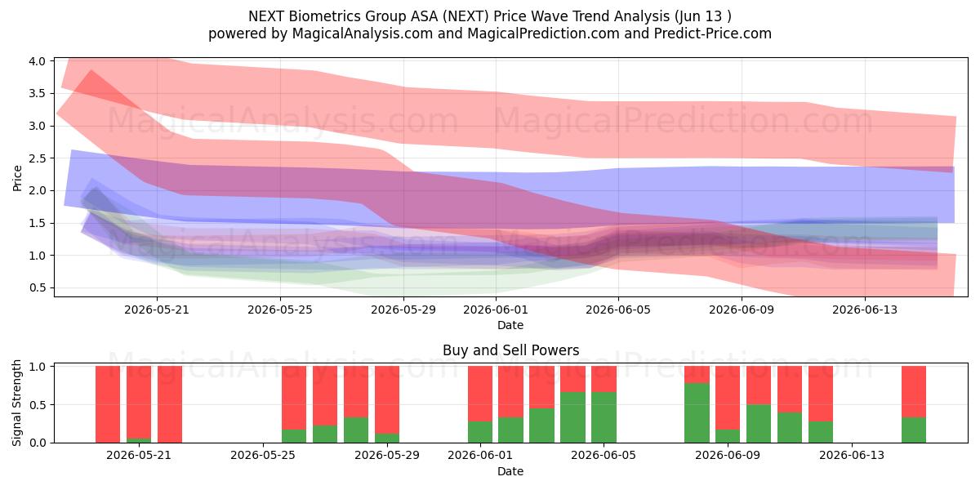Click the 2026-06-09 date tick of the price chart
The image size is (980, 490).
742,310
